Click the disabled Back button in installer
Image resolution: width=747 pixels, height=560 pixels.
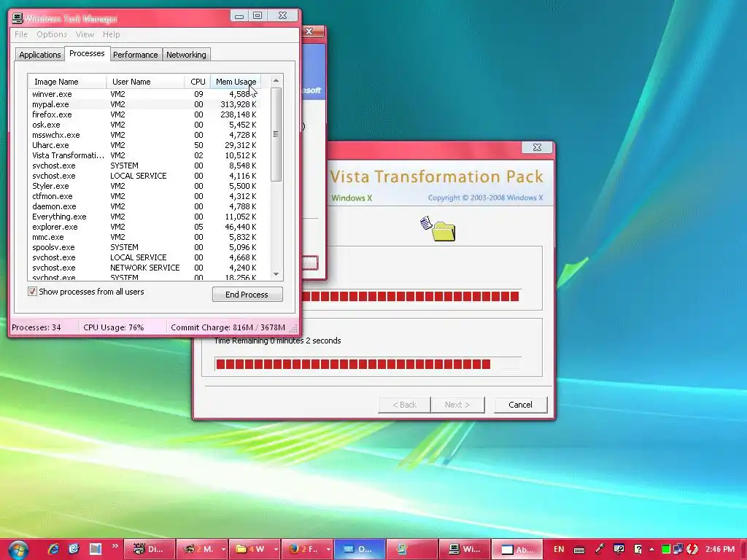404,405
